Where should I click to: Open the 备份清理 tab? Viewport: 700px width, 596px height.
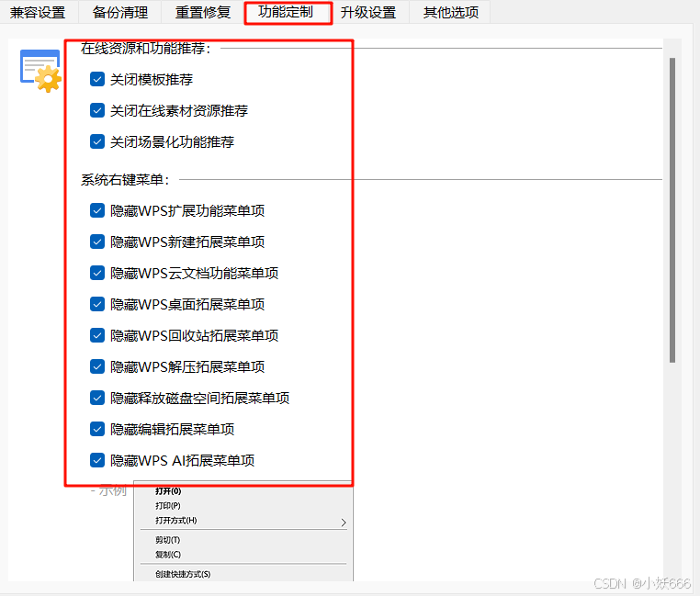pyautogui.click(x=120, y=12)
